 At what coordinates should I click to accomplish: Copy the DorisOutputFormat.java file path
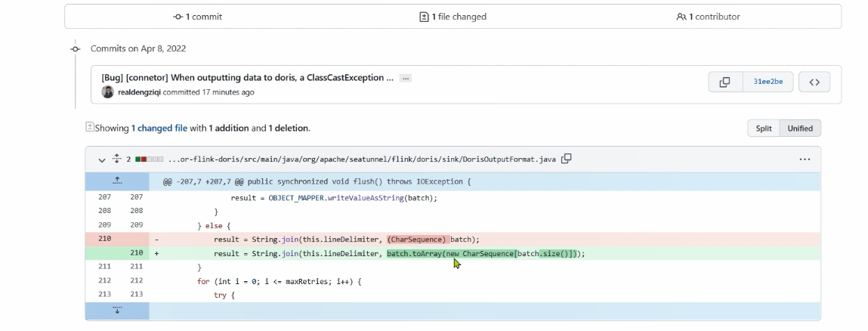click(567, 159)
